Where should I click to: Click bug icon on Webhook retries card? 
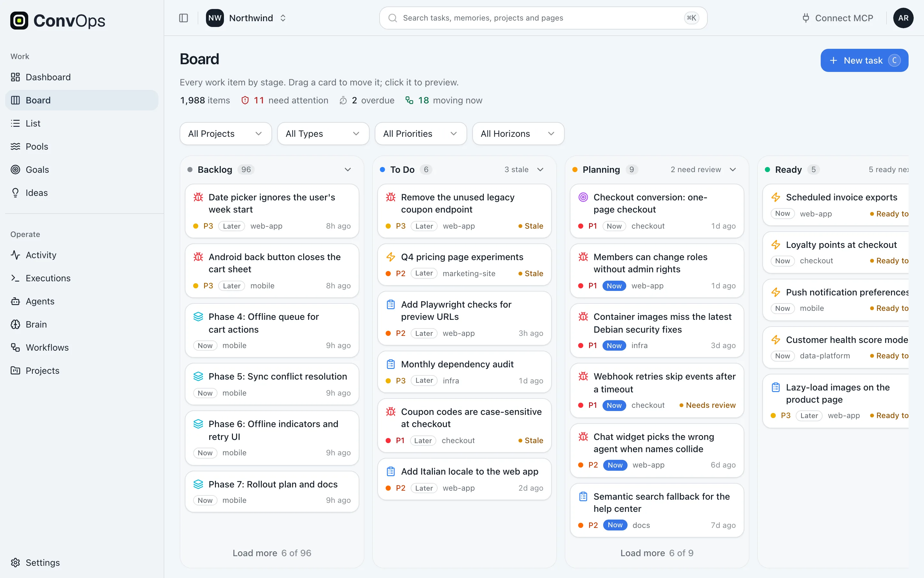coord(583,376)
